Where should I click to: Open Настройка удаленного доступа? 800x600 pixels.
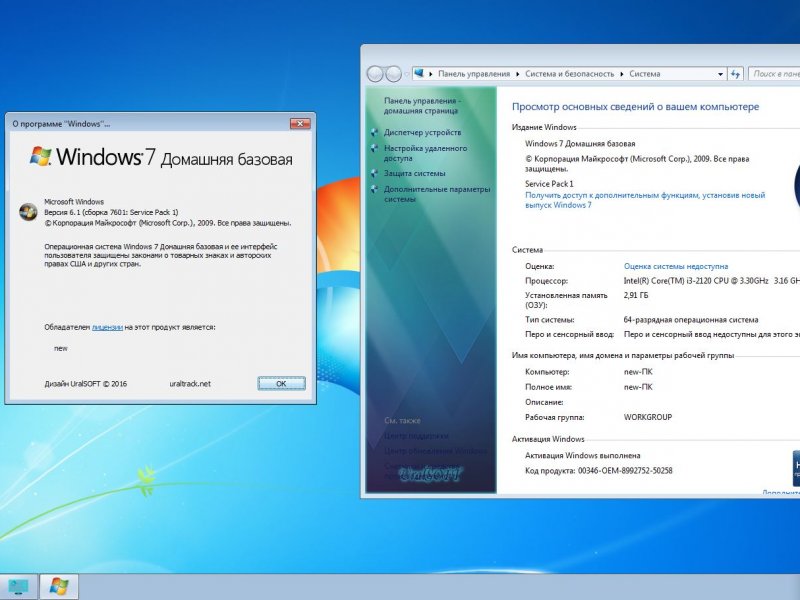coord(425,153)
